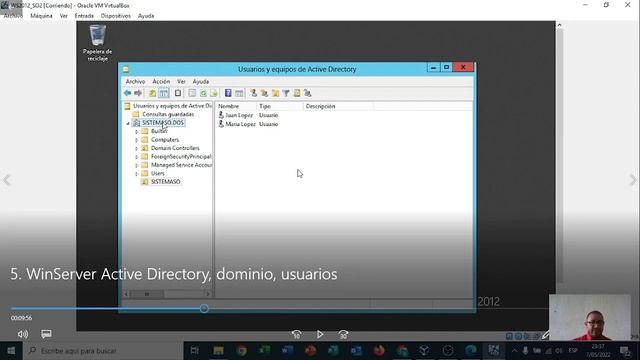The height and width of the screenshot is (360, 640).
Task: Open the Ayuda menu in Active Directory window
Action: (x=201, y=82)
